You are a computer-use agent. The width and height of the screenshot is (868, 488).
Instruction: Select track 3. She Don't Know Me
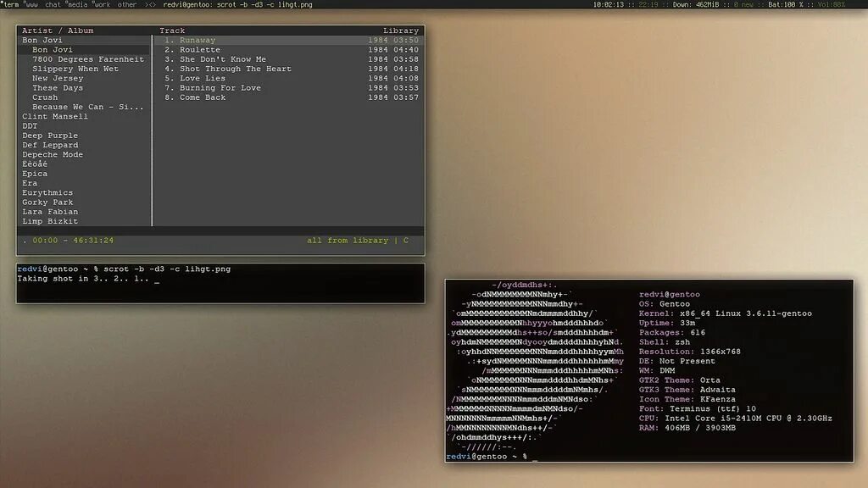coord(288,59)
